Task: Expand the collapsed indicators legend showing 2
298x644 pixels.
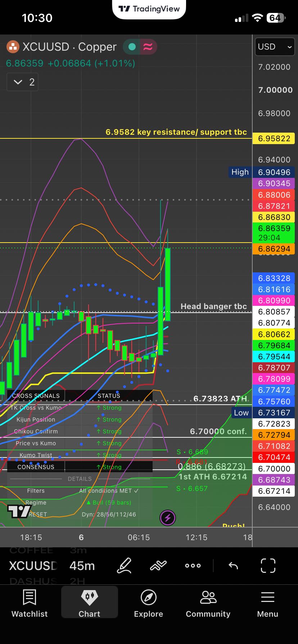Action: [x=23, y=82]
